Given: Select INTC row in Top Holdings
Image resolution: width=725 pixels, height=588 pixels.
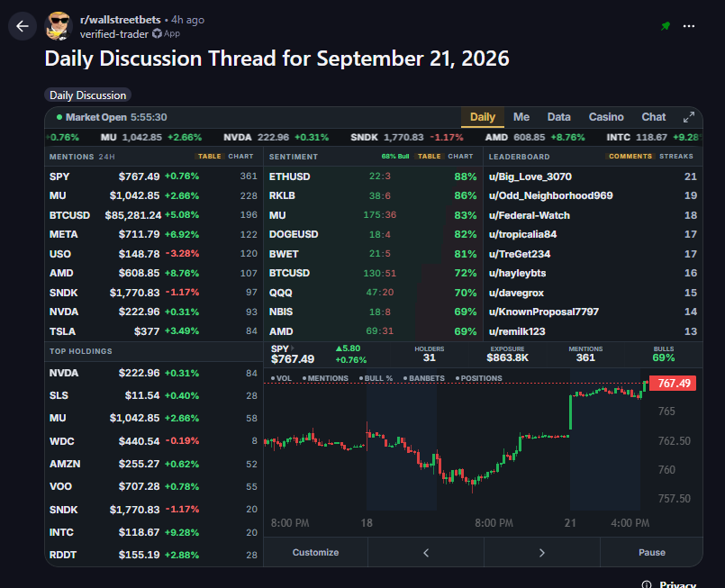Looking at the screenshot, I should 153,532.
